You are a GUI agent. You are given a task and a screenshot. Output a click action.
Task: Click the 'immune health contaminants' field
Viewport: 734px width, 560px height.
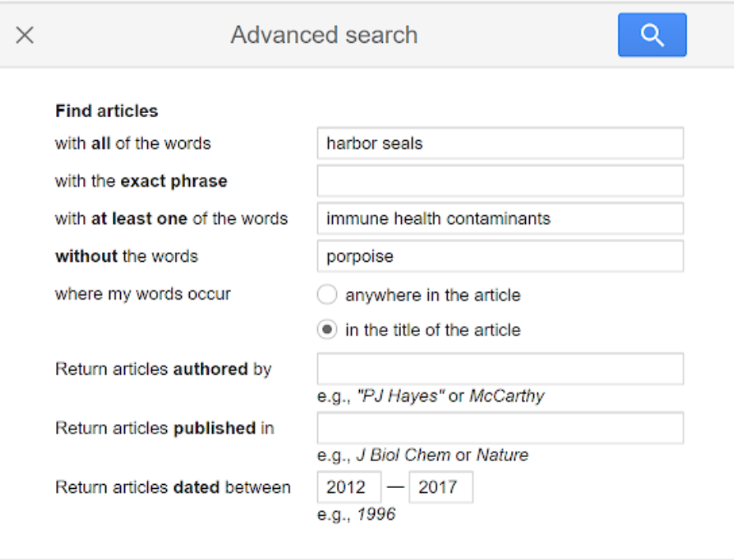click(500, 218)
